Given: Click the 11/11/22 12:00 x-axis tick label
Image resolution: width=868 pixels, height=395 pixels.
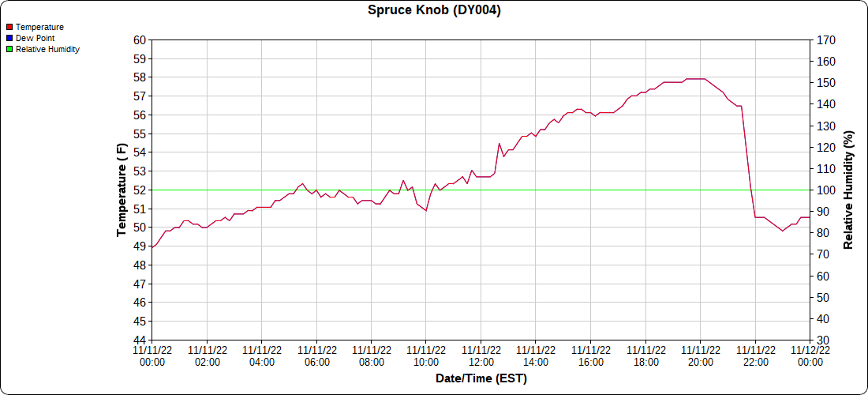Looking at the screenshot, I should (x=481, y=355).
